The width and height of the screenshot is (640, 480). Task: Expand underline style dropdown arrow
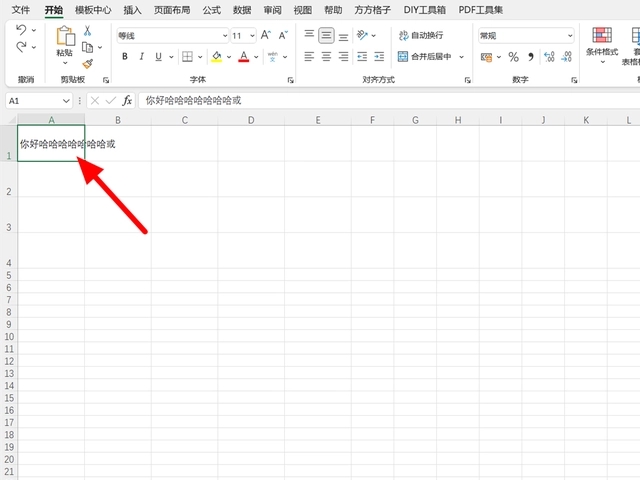point(171,57)
